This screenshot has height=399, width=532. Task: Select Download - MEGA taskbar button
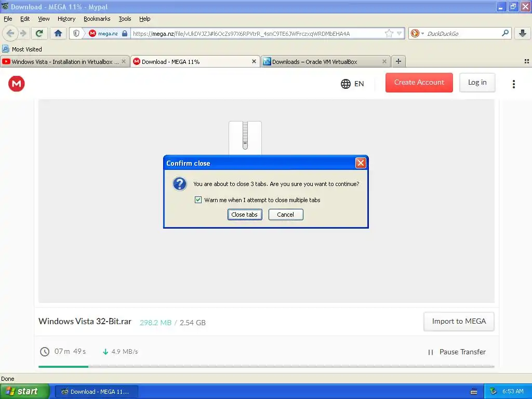(x=96, y=392)
